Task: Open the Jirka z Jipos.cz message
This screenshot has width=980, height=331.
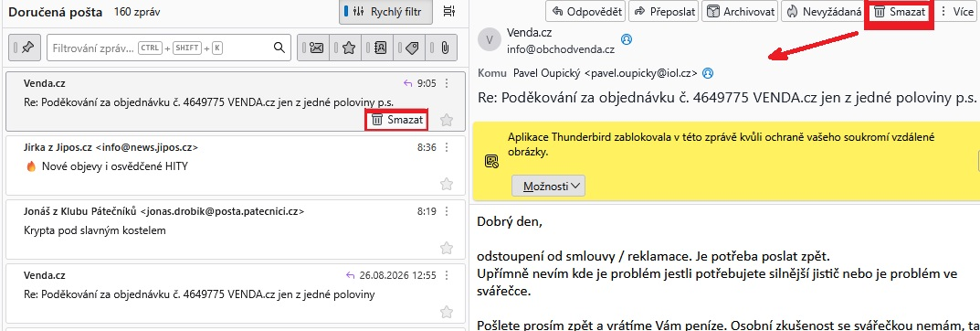Action: (235, 165)
